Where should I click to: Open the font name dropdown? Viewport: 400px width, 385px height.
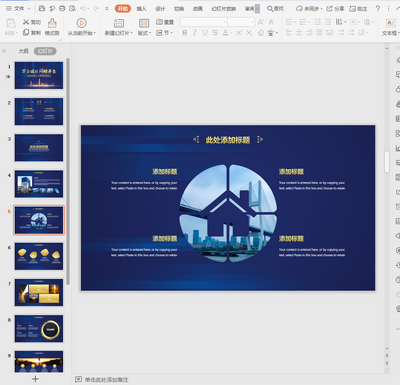pyautogui.click(x=225, y=22)
